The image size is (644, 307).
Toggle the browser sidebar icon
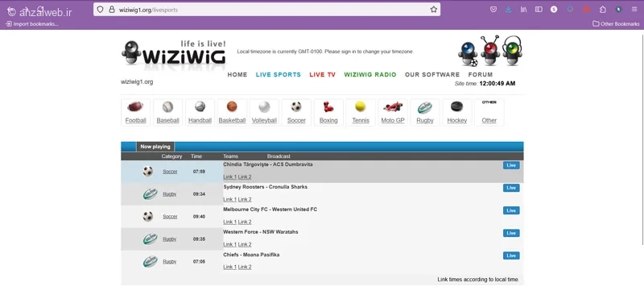pyautogui.click(x=539, y=10)
